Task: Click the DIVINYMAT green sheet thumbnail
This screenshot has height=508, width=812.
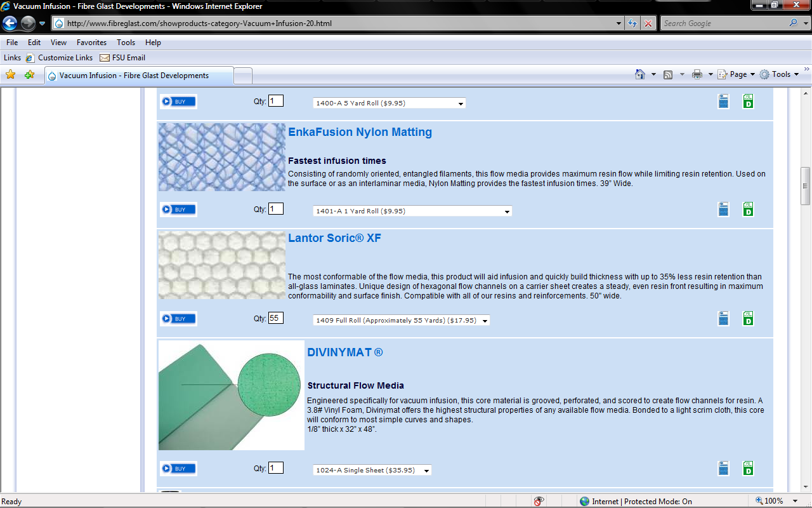Action: (x=232, y=395)
